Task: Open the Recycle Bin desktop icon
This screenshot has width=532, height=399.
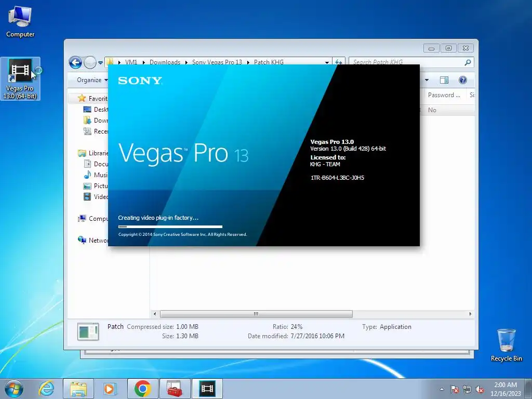Action: point(506,345)
